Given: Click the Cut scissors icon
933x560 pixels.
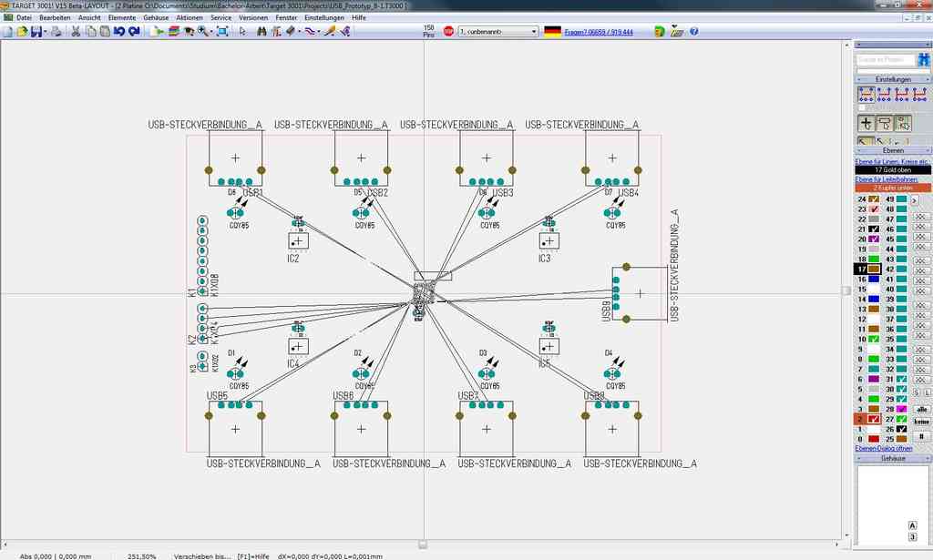Looking at the screenshot, I should click(x=76, y=32).
